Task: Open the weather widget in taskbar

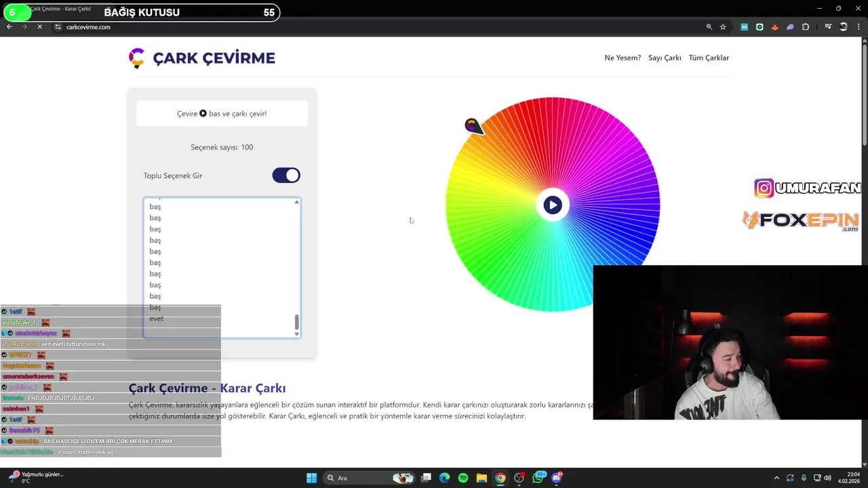Action: (35, 477)
